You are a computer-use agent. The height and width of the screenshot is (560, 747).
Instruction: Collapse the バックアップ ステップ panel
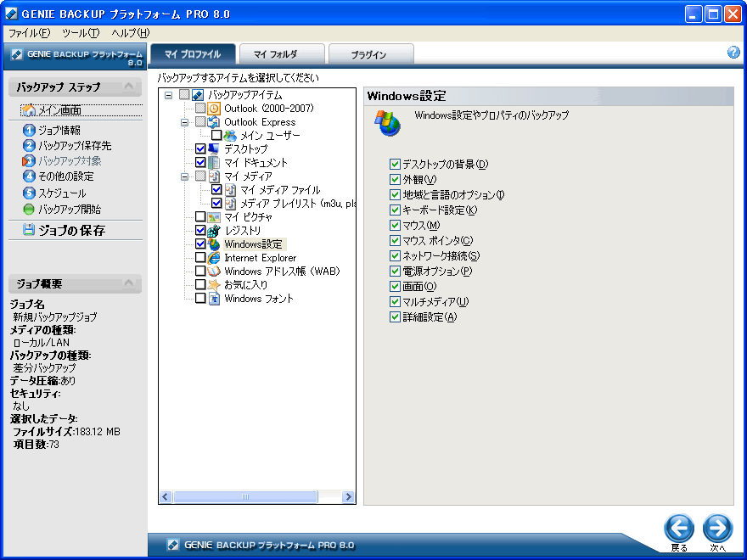tap(129, 87)
